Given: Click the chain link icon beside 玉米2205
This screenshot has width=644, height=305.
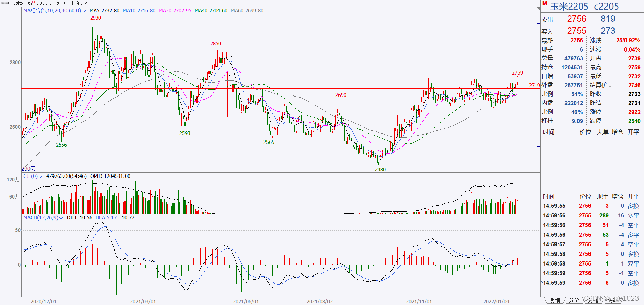Looking at the screenshot, I should tap(5, 3).
